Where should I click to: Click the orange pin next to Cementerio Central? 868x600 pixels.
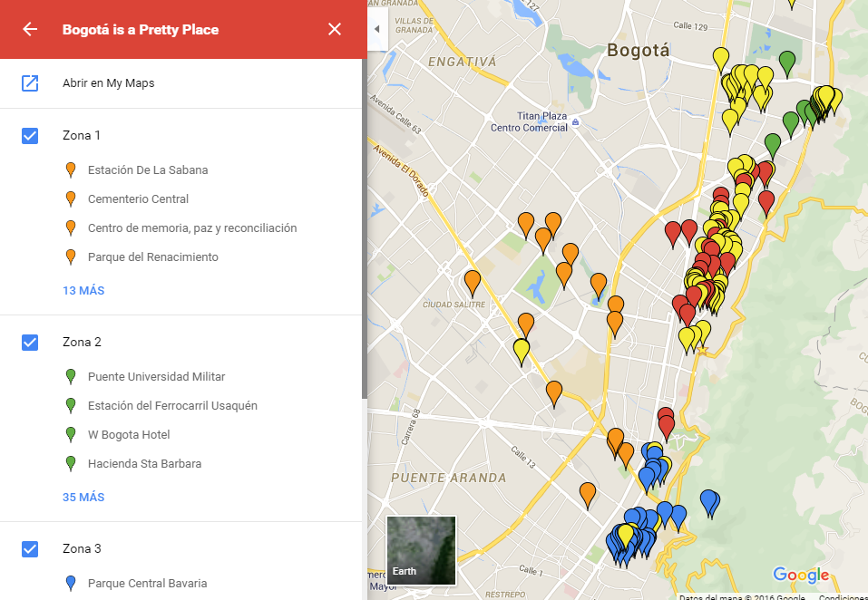70,198
